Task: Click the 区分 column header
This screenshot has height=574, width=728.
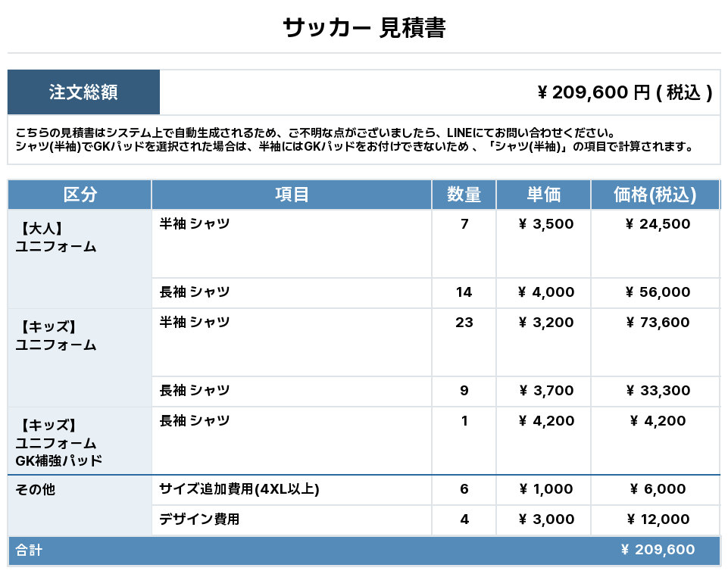Action: (x=80, y=195)
